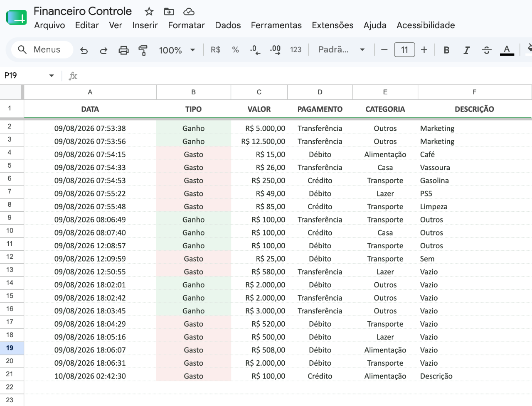This screenshot has height=406, width=532.
Task: Search the Menus box
Action: pyautogui.click(x=42, y=50)
